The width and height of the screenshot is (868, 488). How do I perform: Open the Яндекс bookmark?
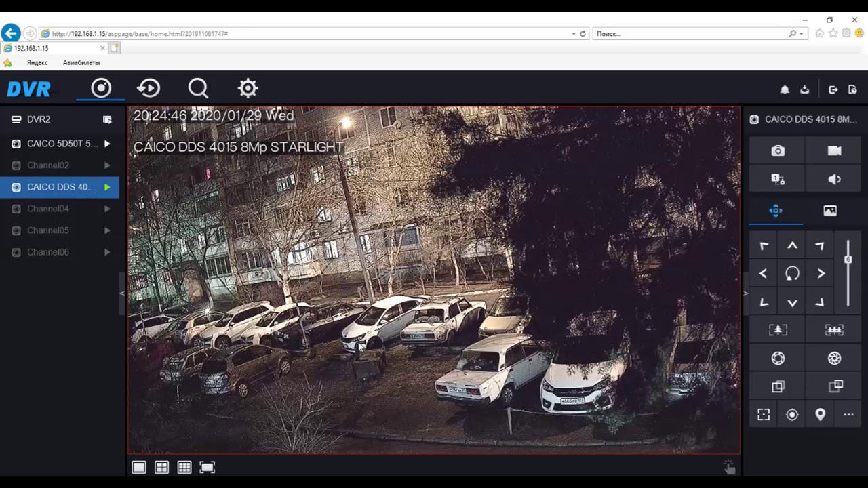[37, 62]
